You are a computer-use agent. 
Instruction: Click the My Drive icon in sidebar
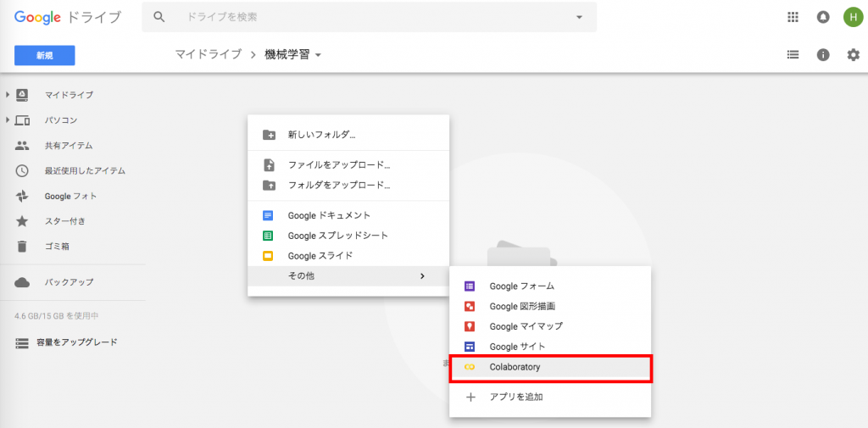coord(22,95)
